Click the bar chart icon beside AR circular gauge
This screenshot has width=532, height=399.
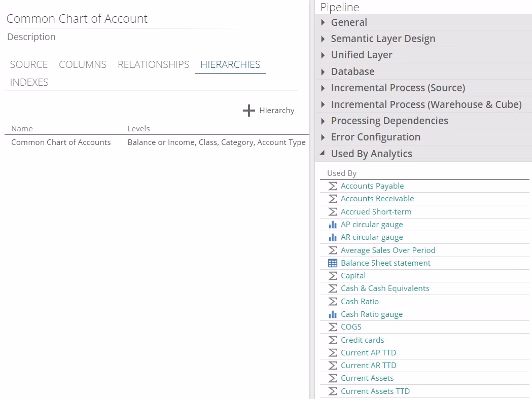click(333, 237)
